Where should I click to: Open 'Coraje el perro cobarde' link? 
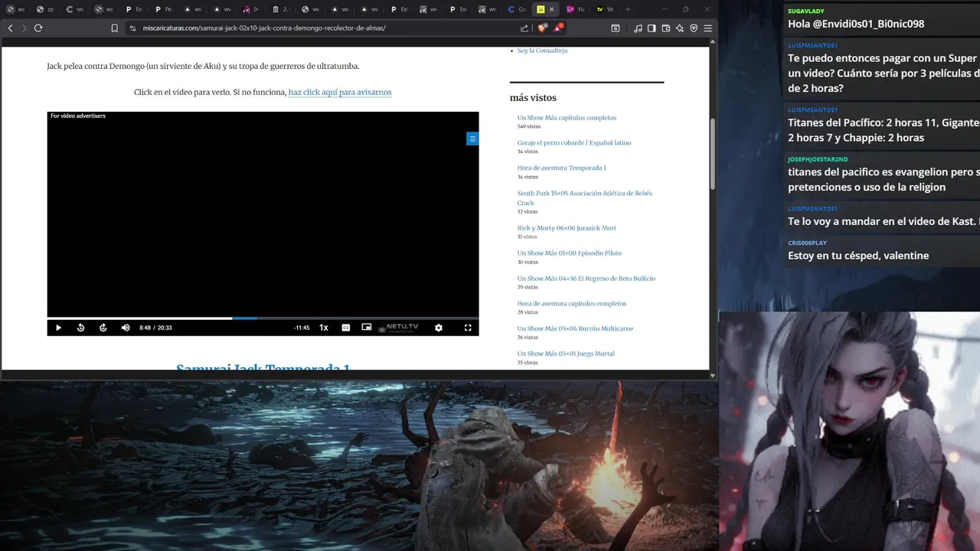point(574,143)
